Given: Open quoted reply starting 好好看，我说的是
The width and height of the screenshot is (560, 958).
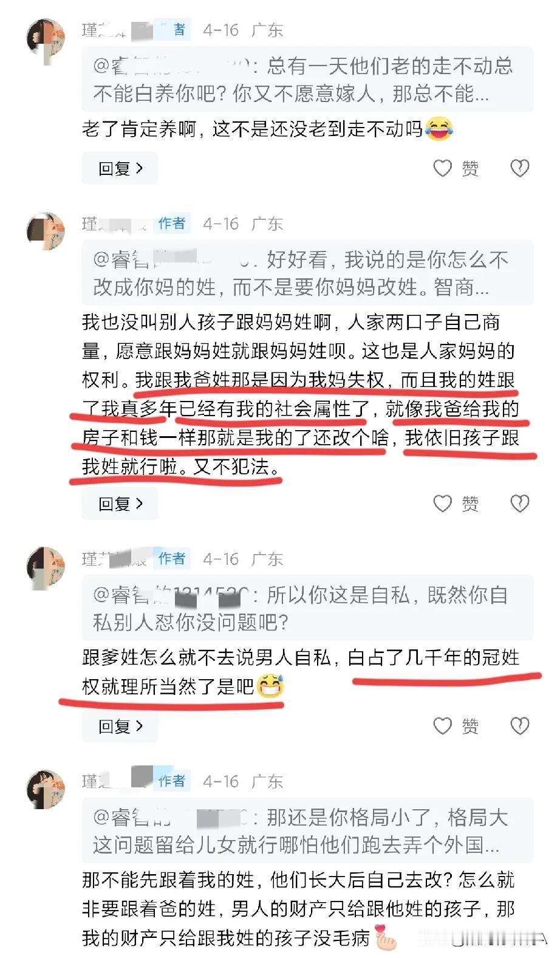Looking at the screenshot, I should click(x=307, y=273).
